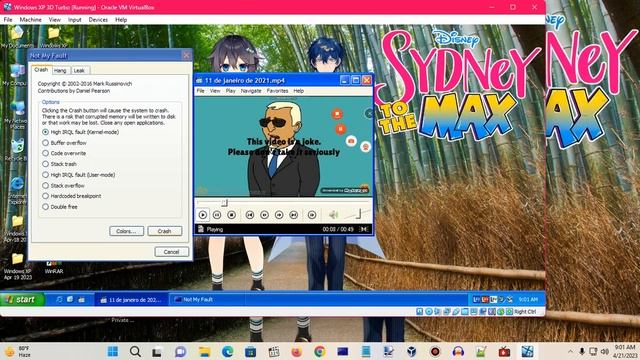
Task: Select Stack overflow option
Action: pos(64,186)
